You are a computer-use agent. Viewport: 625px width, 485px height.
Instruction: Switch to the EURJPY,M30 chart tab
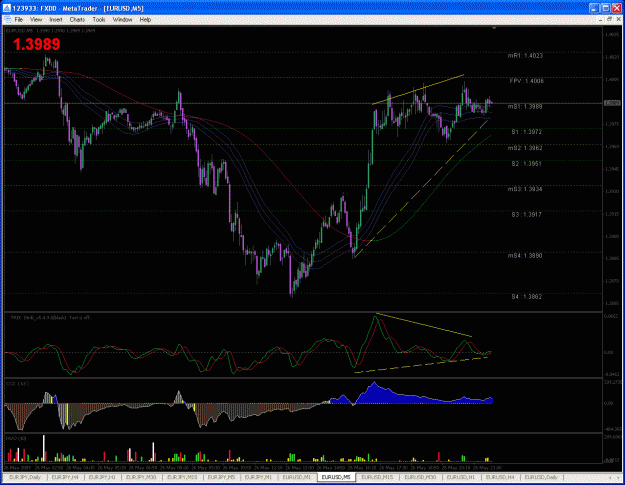point(141,477)
